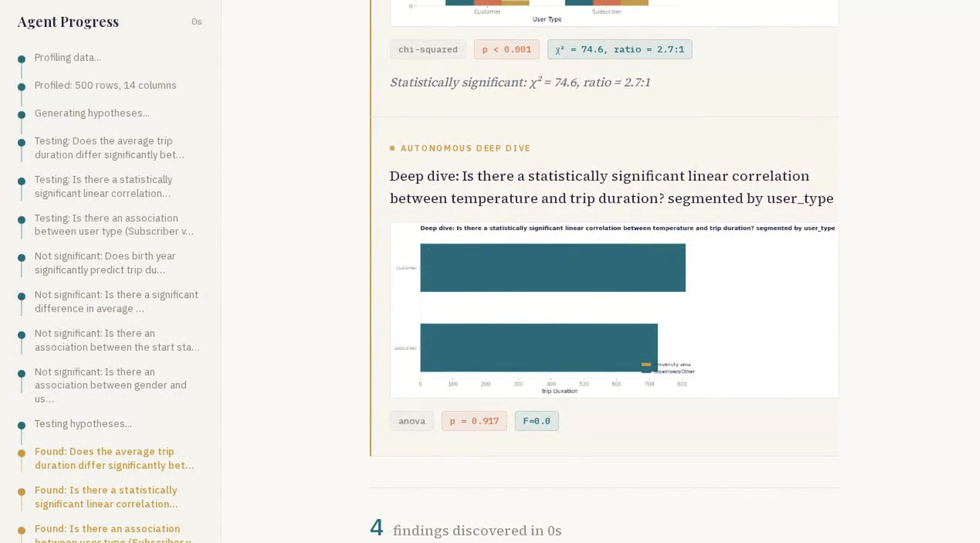The width and height of the screenshot is (980, 543).
Task: Click the p < 0.001 badge
Action: click(x=506, y=49)
